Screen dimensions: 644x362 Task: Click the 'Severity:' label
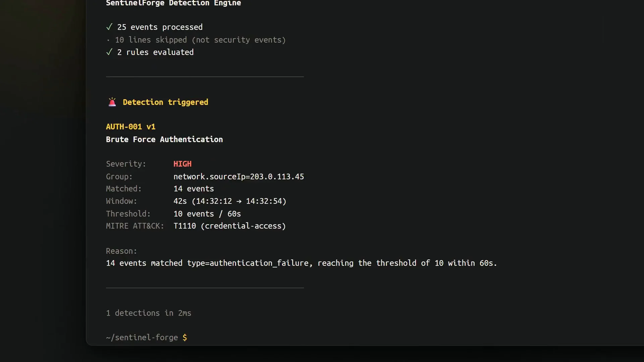tap(126, 164)
